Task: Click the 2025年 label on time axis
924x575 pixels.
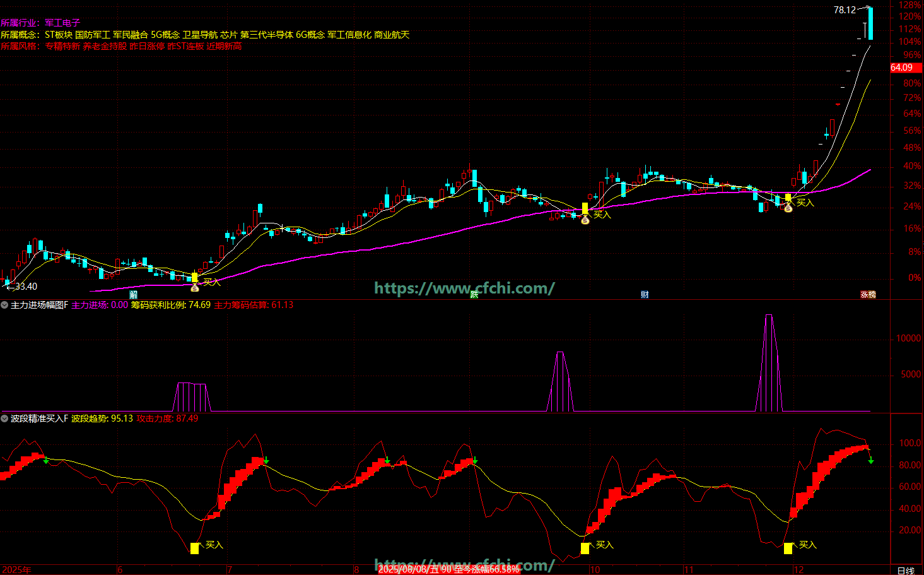Action: pyautogui.click(x=16, y=570)
